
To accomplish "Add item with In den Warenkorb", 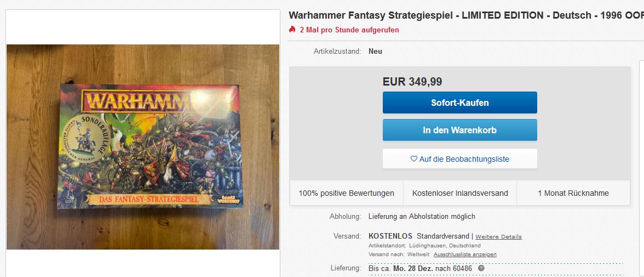I will point(459,130).
